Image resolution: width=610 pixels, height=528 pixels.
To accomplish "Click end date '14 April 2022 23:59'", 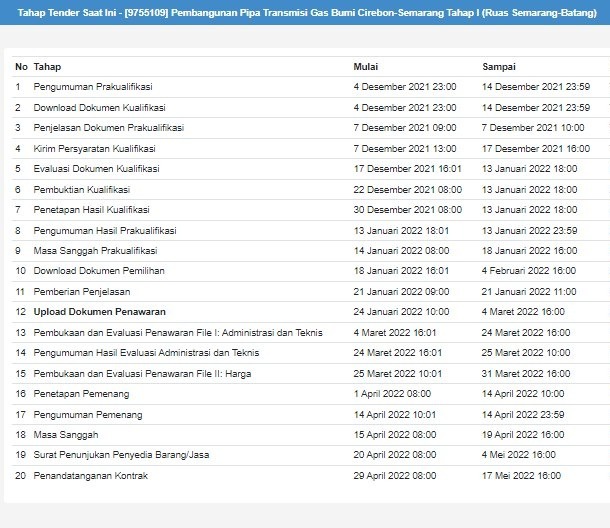I will click(x=523, y=415).
